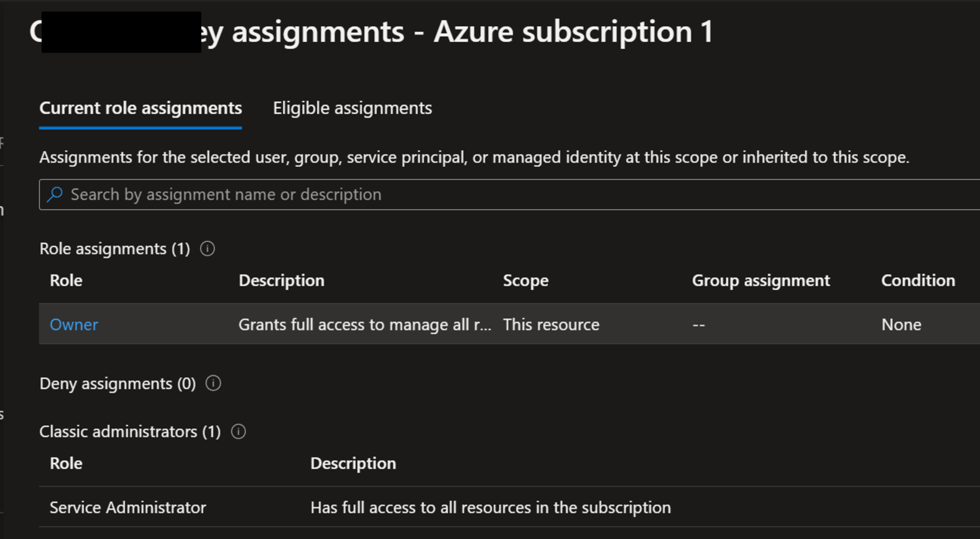Click the 'Deny assignments (0)' heading
980x539 pixels.
[x=118, y=383]
